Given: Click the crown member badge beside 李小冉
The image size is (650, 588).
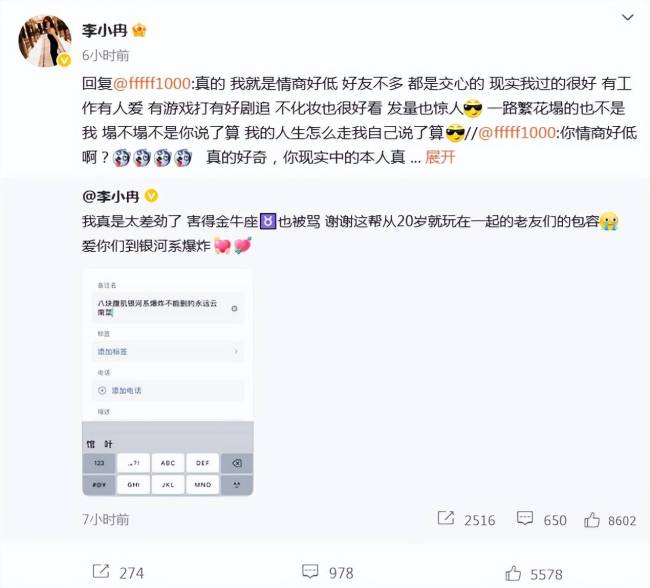Looking at the screenshot, I should pos(139,31).
